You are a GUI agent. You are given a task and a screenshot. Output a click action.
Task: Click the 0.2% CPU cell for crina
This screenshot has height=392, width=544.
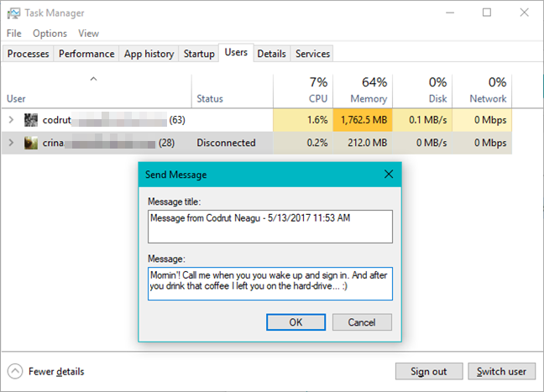click(x=303, y=143)
